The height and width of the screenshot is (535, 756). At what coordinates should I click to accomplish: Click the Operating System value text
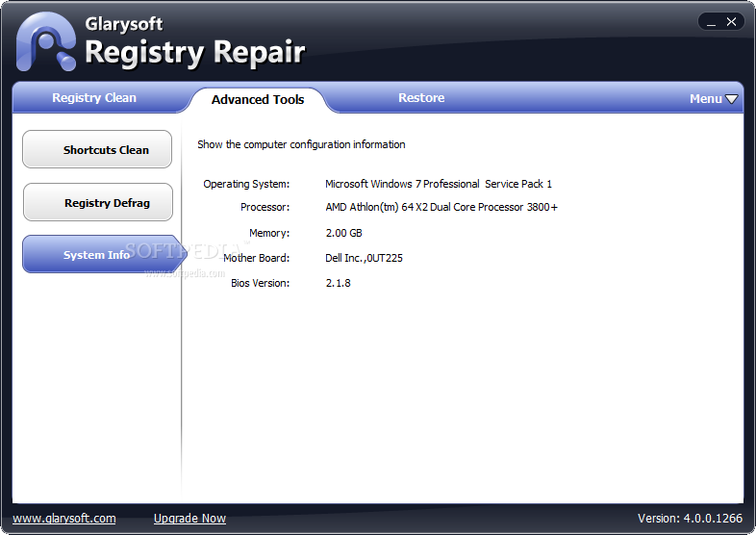point(439,184)
